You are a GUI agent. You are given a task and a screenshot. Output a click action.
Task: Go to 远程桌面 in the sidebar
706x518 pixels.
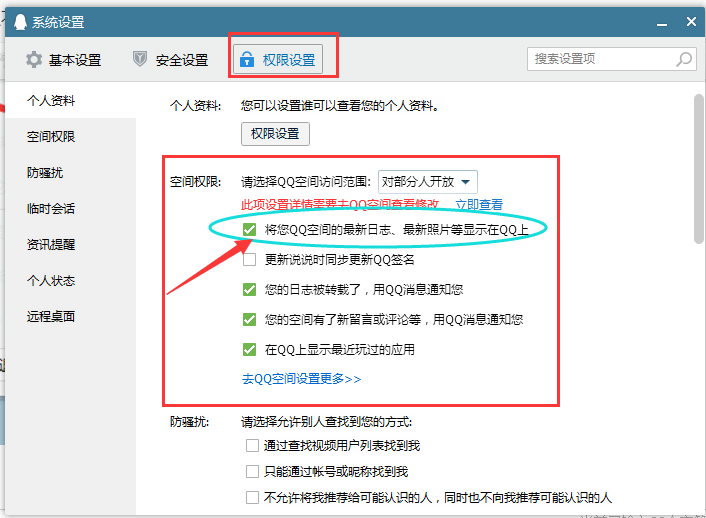point(51,317)
